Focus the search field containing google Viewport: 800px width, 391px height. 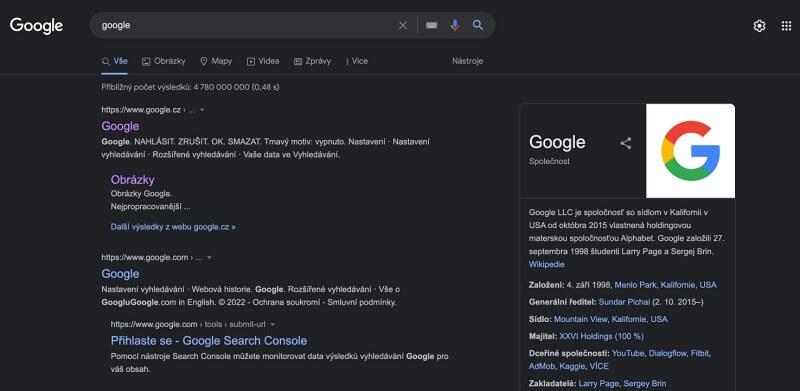[245, 26]
